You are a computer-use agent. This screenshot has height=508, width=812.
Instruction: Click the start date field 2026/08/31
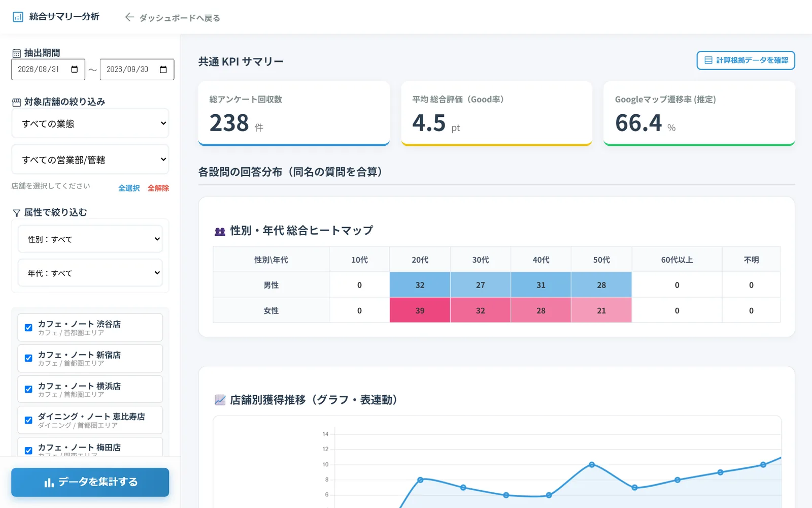[48, 70]
